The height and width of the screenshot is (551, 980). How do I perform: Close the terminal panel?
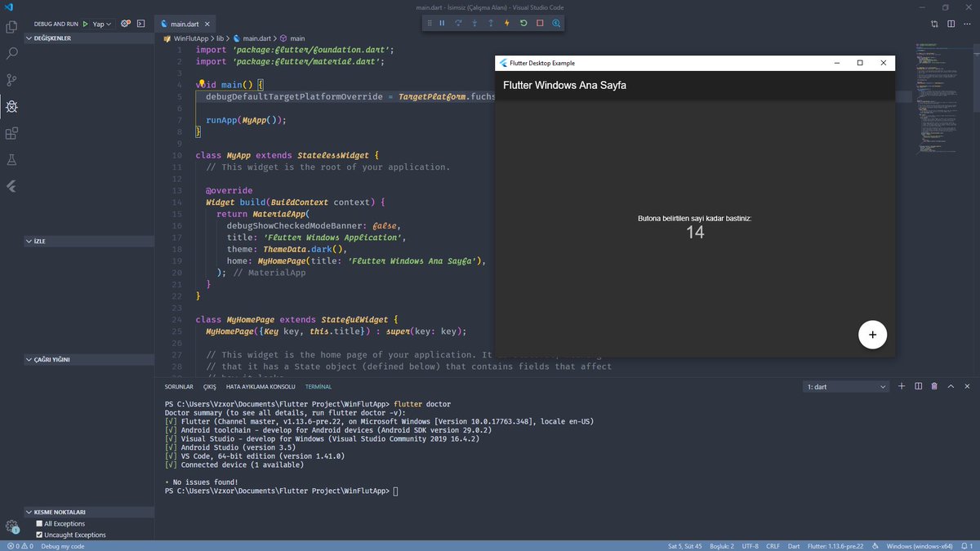[x=967, y=386]
